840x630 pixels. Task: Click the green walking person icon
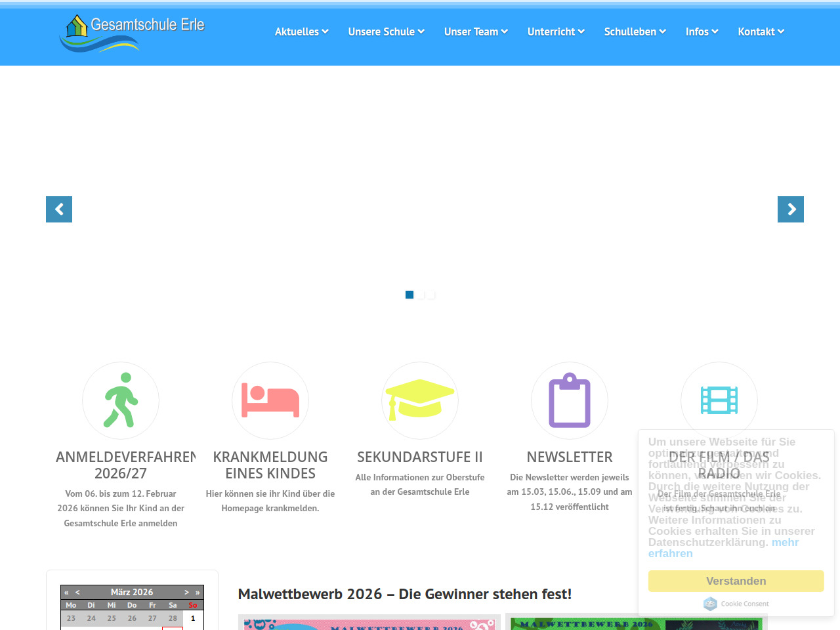pos(121,400)
